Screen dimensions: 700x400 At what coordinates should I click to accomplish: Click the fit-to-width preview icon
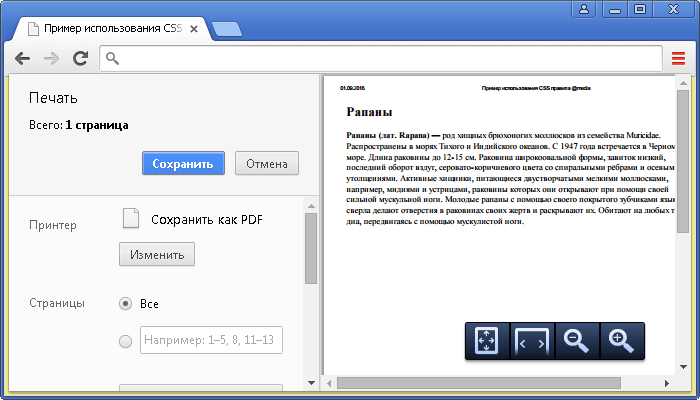pos(532,341)
